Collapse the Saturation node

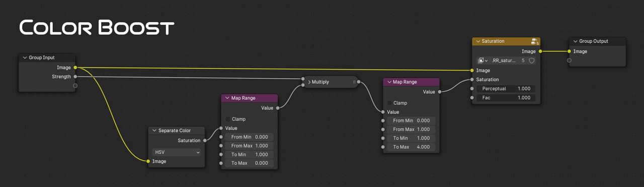pos(478,41)
